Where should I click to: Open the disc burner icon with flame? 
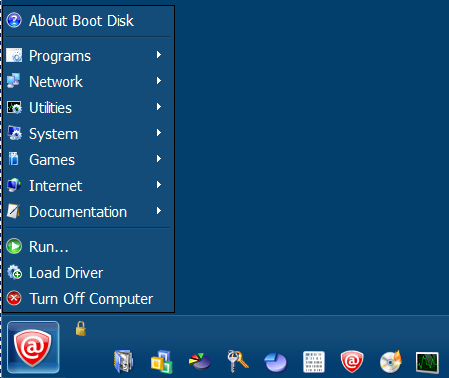(x=391, y=362)
